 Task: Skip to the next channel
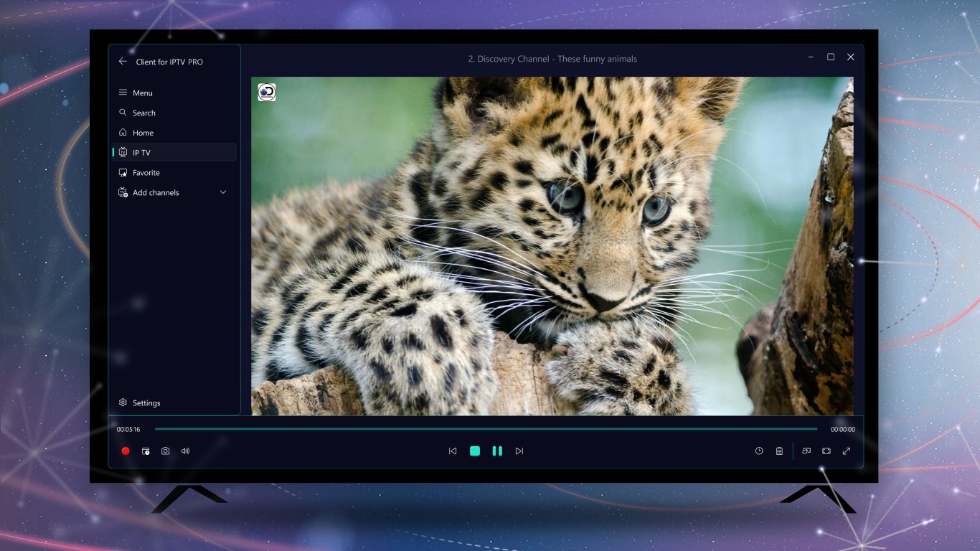(519, 451)
